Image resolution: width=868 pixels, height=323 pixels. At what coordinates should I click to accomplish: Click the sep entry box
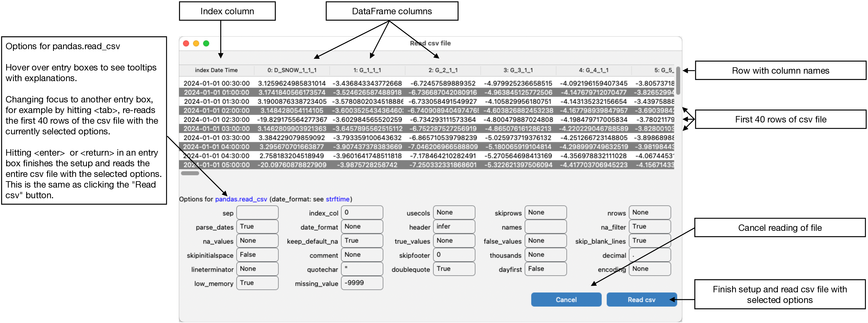pyautogui.click(x=257, y=212)
